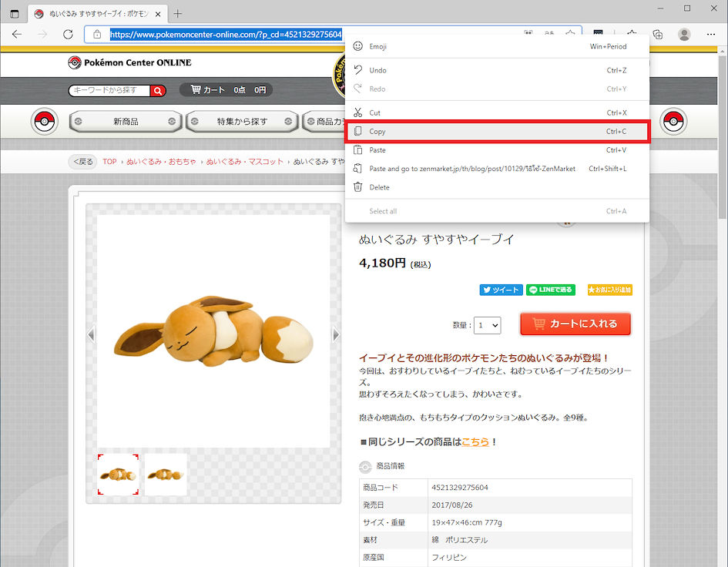This screenshot has height=567, width=728.
Task: Click the highlighted pokemoncenter-online.com URL in address bar
Action: click(226, 35)
